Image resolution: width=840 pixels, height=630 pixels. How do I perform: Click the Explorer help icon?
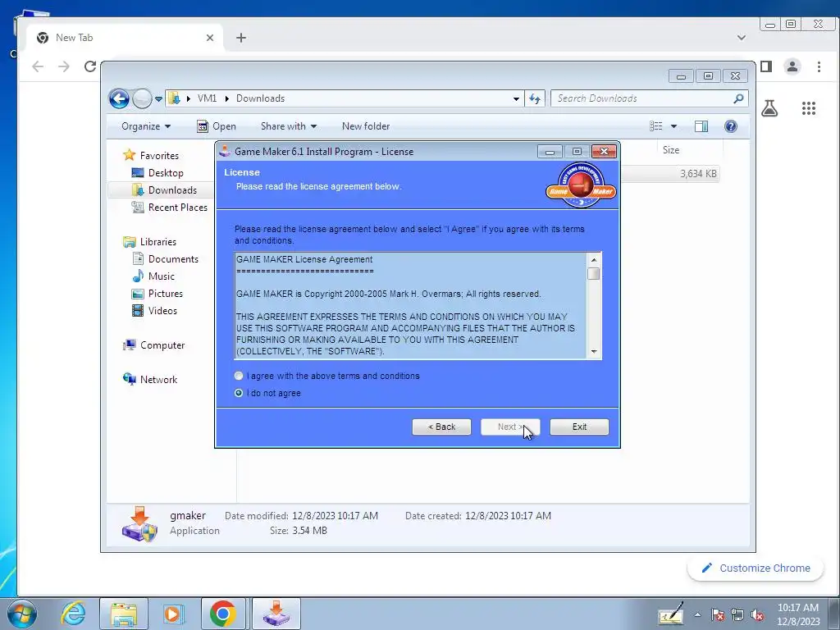[731, 126]
